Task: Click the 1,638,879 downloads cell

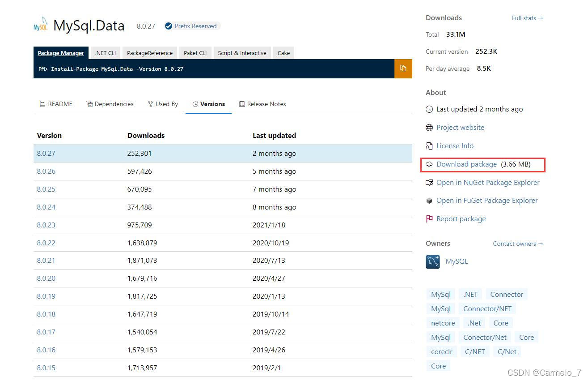Action: click(x=142, y=243)
